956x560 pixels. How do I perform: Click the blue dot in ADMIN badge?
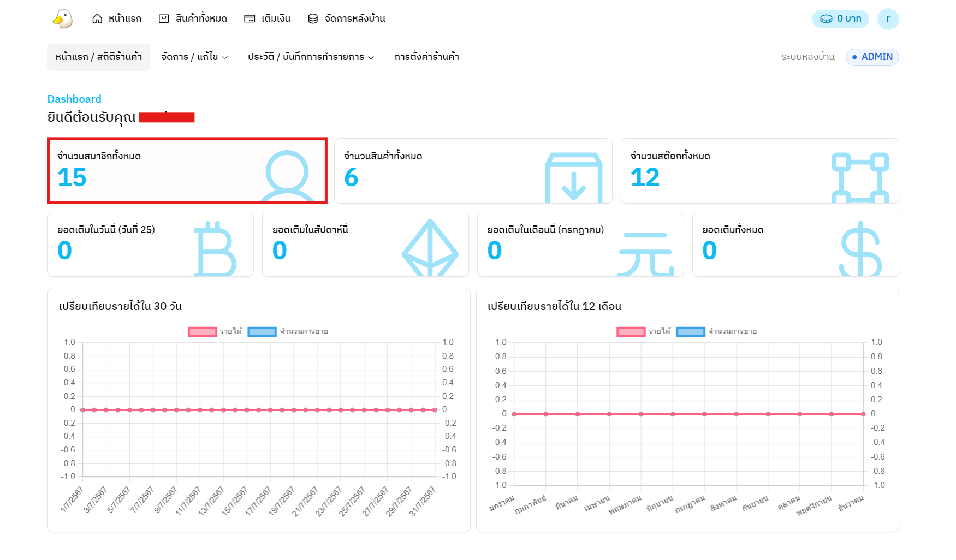[854, 57]
